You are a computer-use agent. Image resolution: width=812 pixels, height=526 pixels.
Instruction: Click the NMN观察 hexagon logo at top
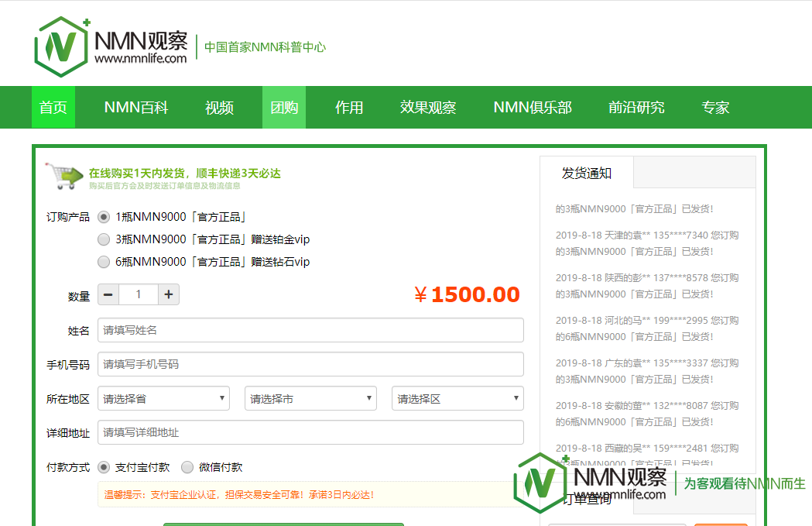click(61, 46)
